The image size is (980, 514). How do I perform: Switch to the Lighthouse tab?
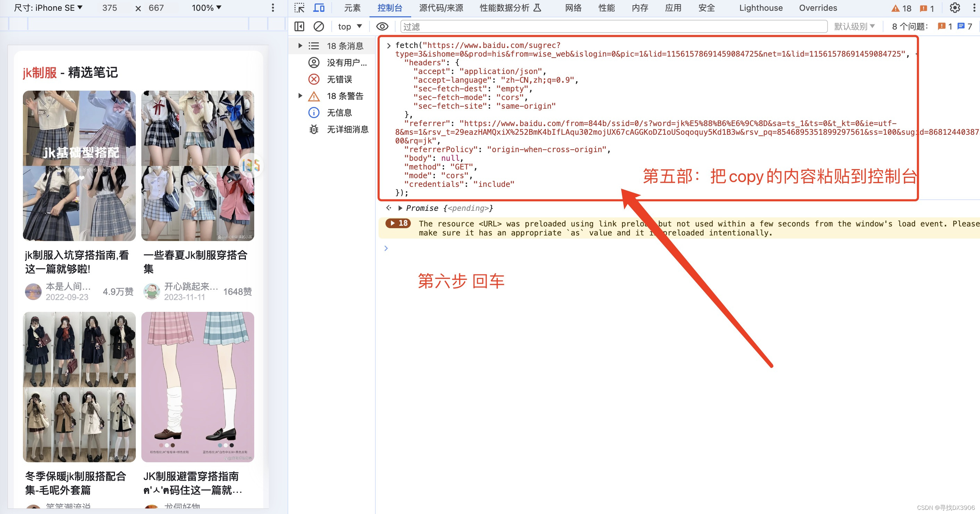tap(761, 8)
